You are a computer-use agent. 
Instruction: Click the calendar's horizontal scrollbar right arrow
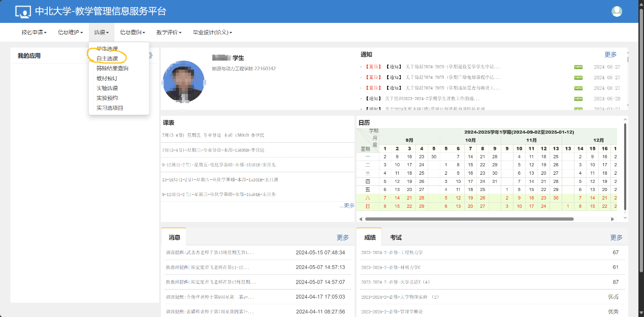tap(613, 219)
